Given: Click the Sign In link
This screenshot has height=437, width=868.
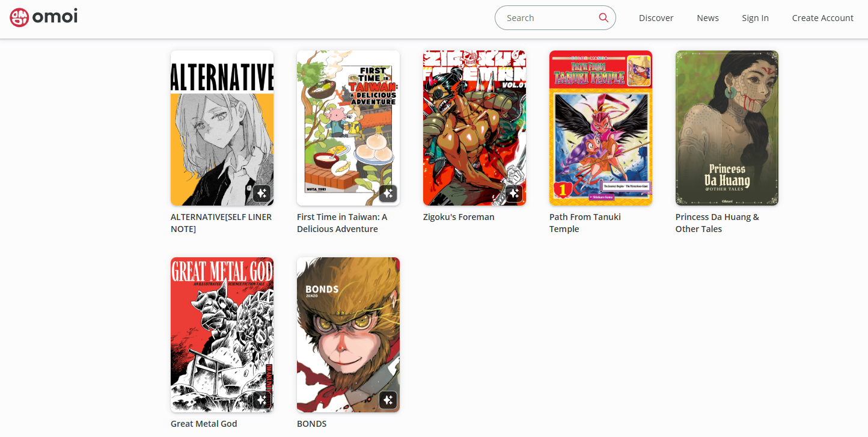Looking at the screenshot, I should click(x=755, y=18).
